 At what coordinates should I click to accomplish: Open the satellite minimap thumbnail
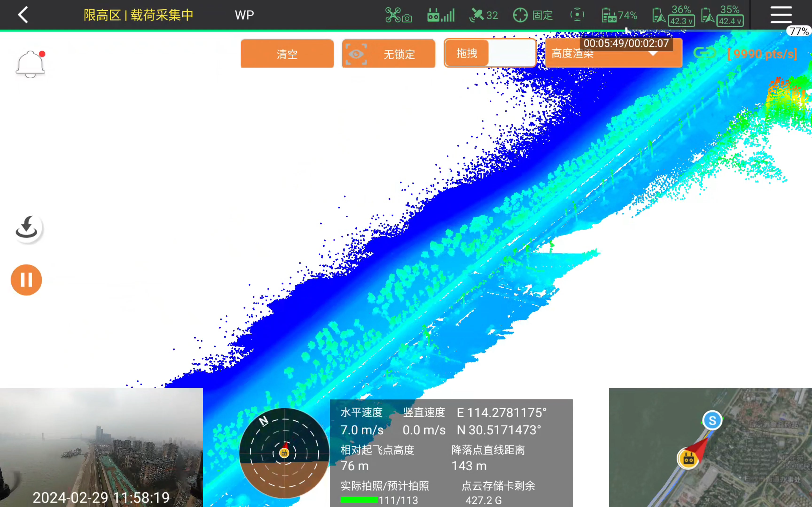710,447
